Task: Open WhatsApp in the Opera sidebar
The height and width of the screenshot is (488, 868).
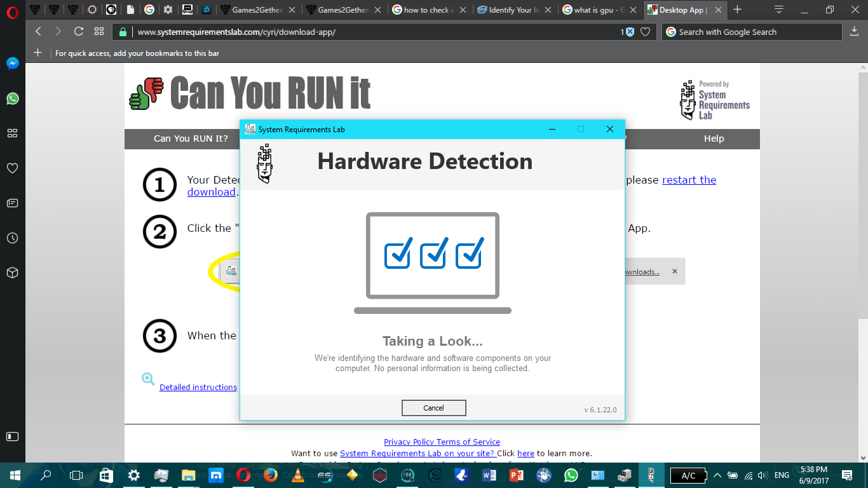Action: click(x=12, y=98)
